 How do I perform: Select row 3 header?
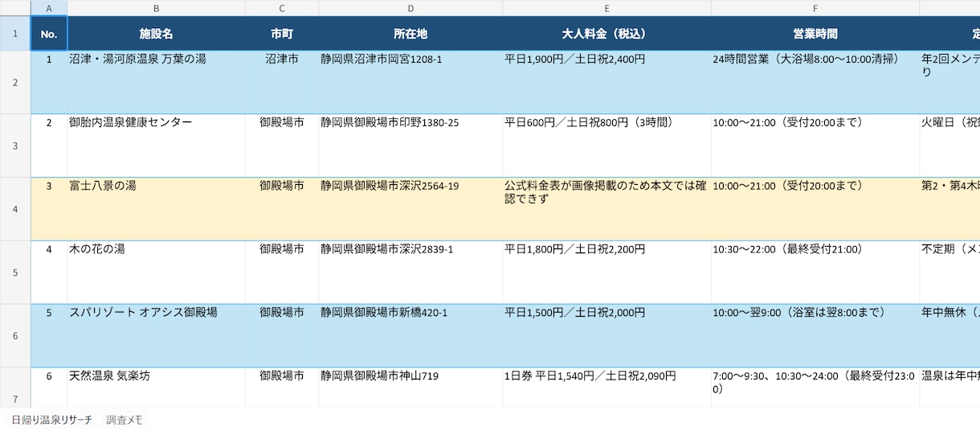15,146
